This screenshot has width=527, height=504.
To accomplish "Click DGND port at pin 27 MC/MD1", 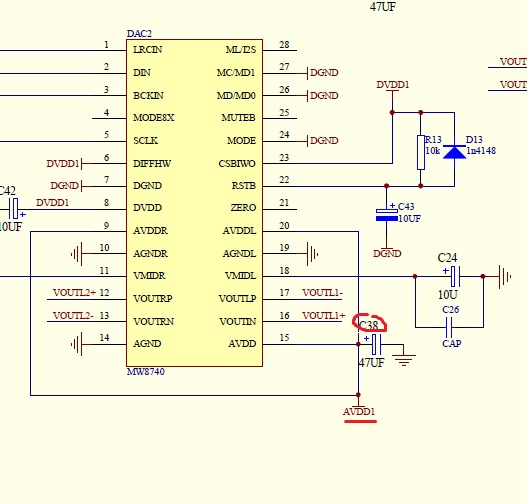I will pos(323,73).
